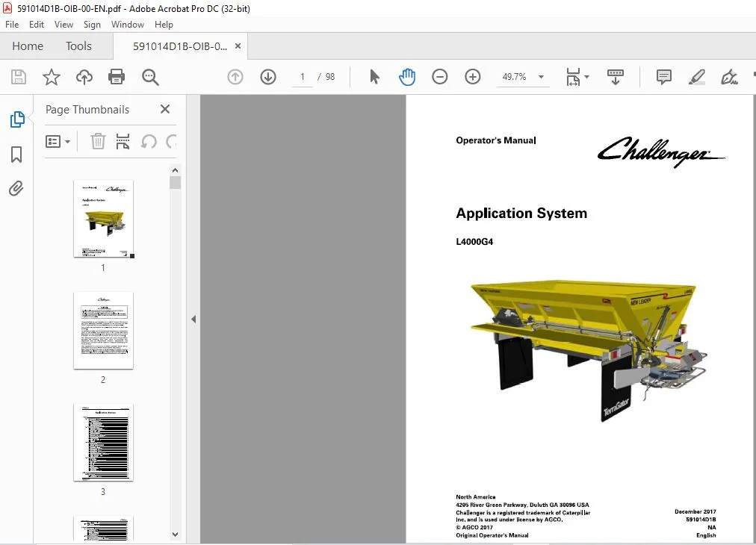Open the Edit menu

coord(36,25)
